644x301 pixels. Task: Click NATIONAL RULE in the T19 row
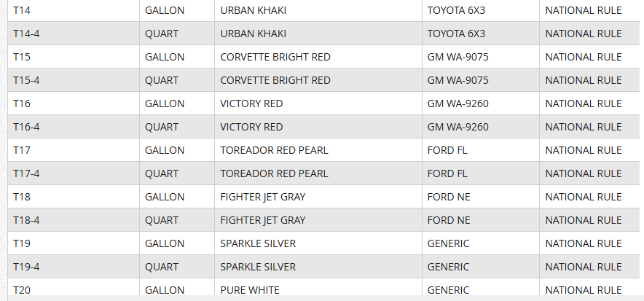pyautogui.click(x=583, y=243)
